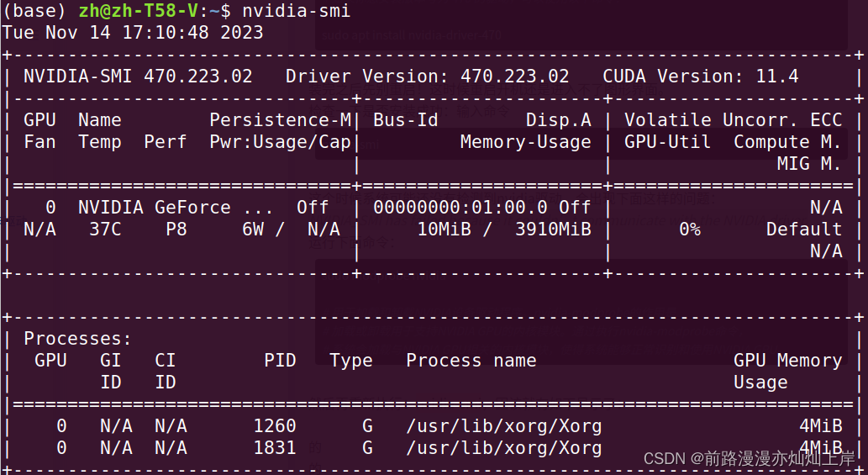868x475 pixels.
Task: Click the bus id '00000000:01:00.0'
Action: (x=460, y=207)
